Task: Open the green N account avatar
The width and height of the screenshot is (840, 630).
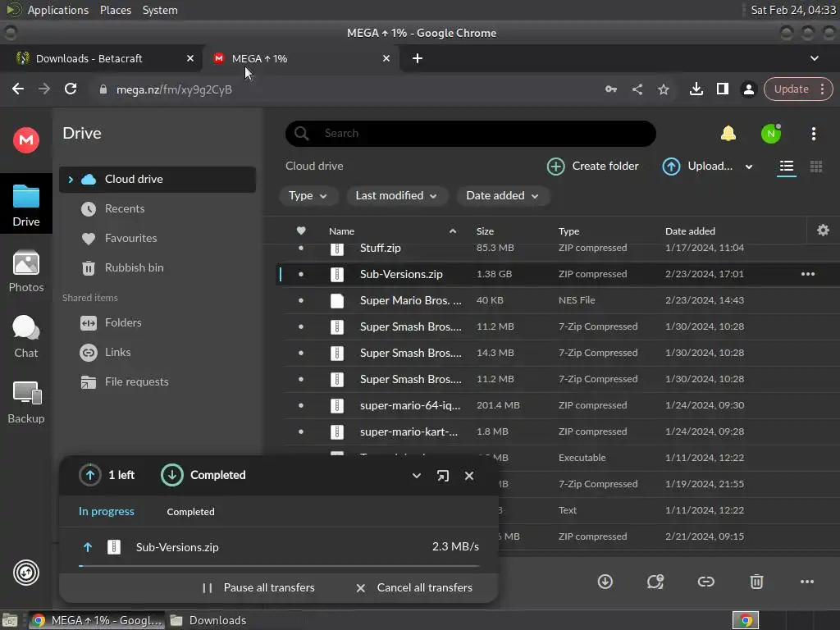Action: [x=771, y=134]
